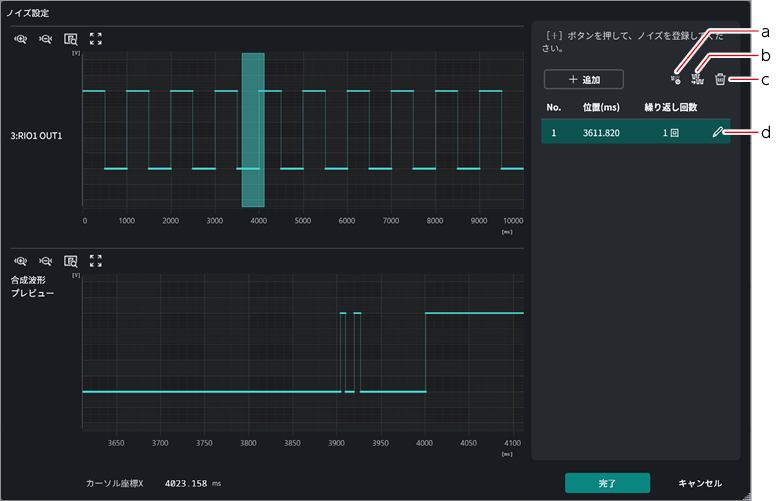Screen dimensions: 777x501
Task: Click the 繰り返し回数 column header
Action: pyautogui.click(x=670, y=107)
